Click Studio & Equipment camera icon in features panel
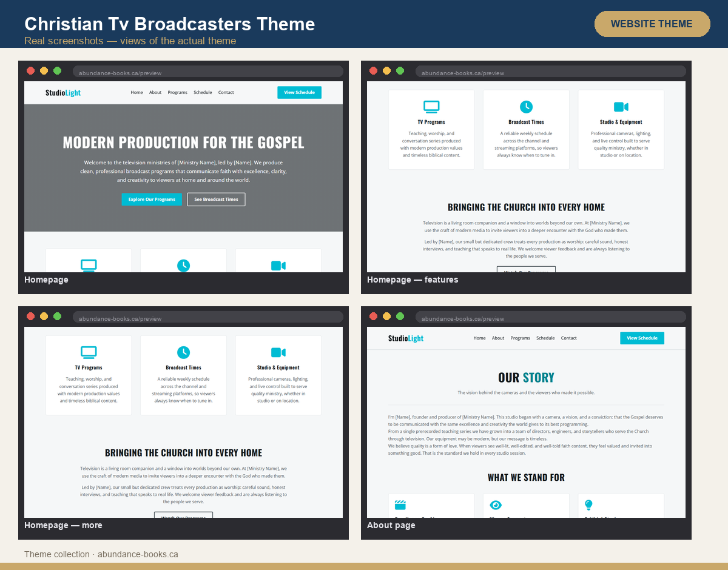This screenshot has width=728, height=570. tap(621, 107)
